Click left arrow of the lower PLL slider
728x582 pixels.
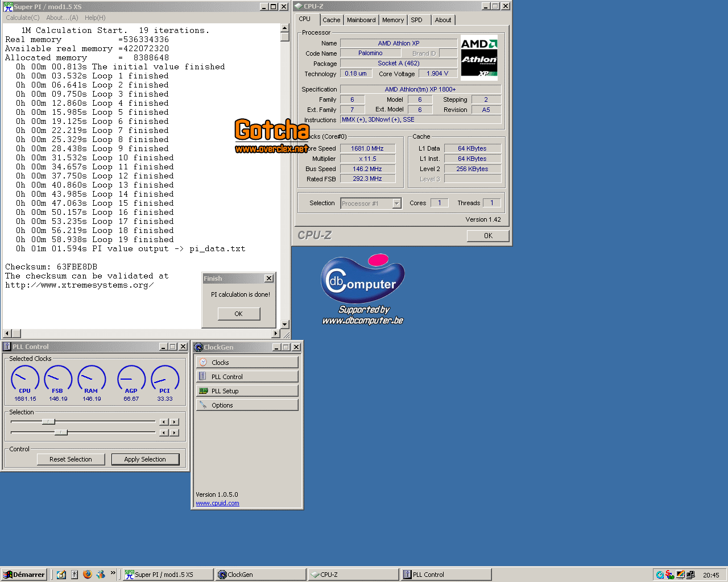click(164, 433)
